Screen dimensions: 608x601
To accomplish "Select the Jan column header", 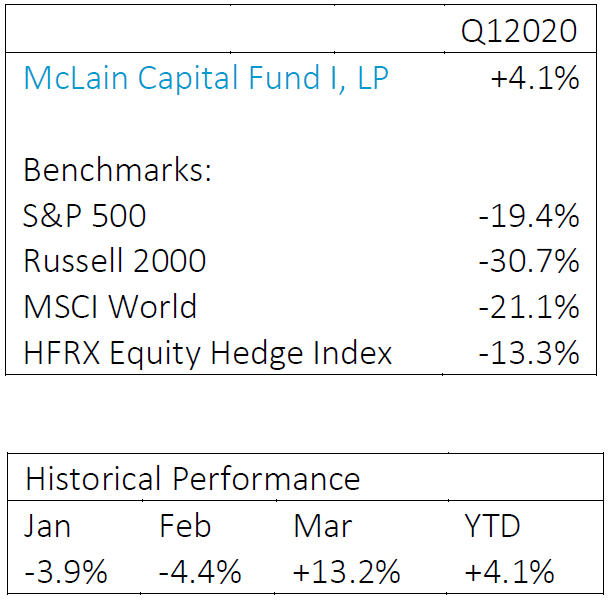I will [x=48, y=526].
